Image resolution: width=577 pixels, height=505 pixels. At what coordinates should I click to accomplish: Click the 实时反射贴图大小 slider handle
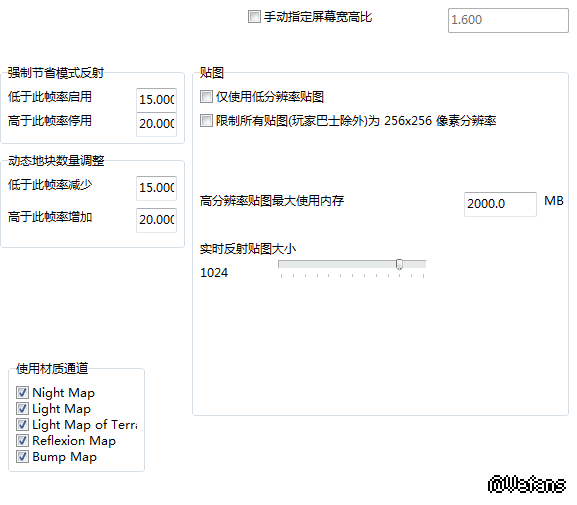coord(399,264)
